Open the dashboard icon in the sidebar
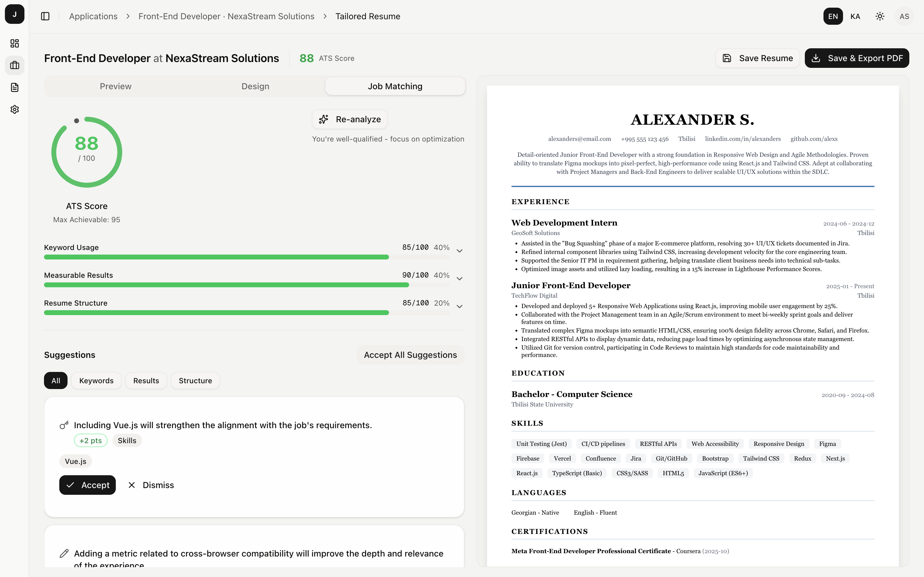Image resolution: width=924 pixels, height=577 pixels. 14,43
